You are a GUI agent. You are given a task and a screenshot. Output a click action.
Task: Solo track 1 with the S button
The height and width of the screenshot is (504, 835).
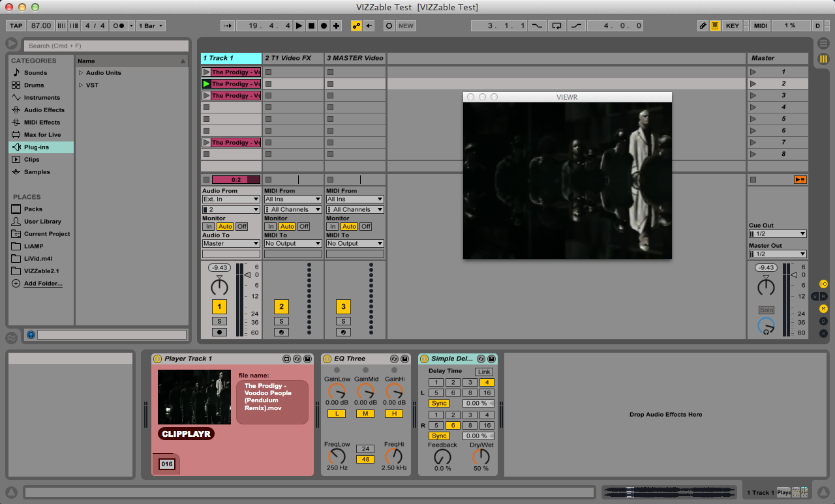pos(219,321)
